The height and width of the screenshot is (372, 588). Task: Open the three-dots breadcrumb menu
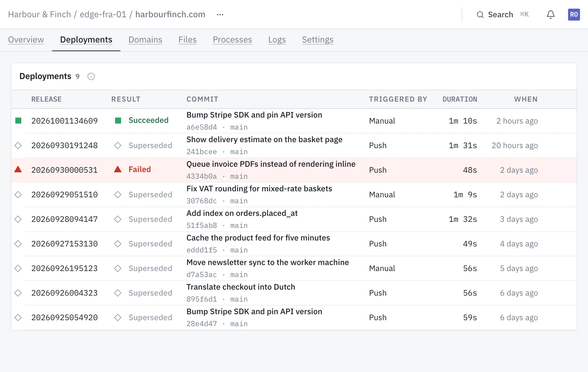pyautogui.click(x=220, y=15)
